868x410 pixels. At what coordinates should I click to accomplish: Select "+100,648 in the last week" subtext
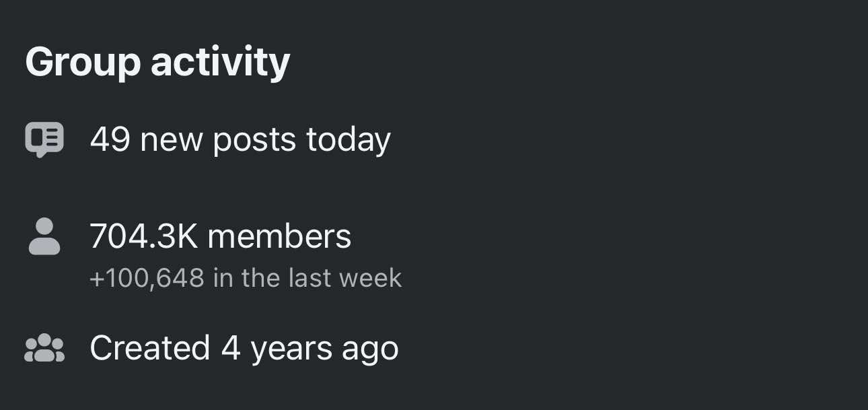tap(246, 278)
